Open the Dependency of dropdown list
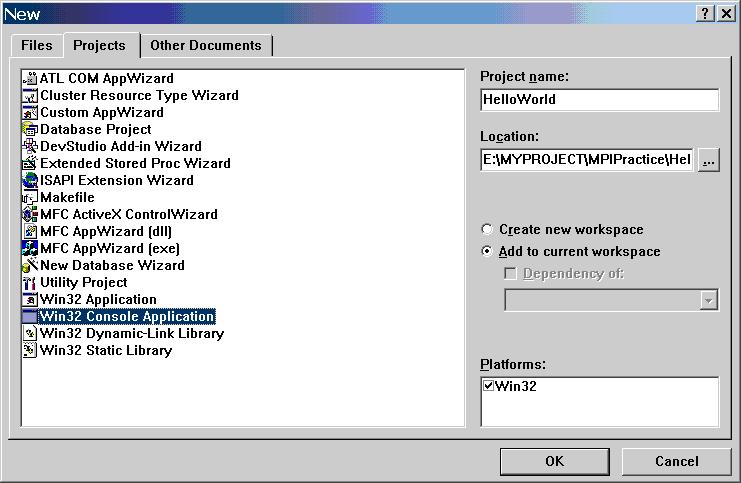741x483 pixels. point(708,300)
